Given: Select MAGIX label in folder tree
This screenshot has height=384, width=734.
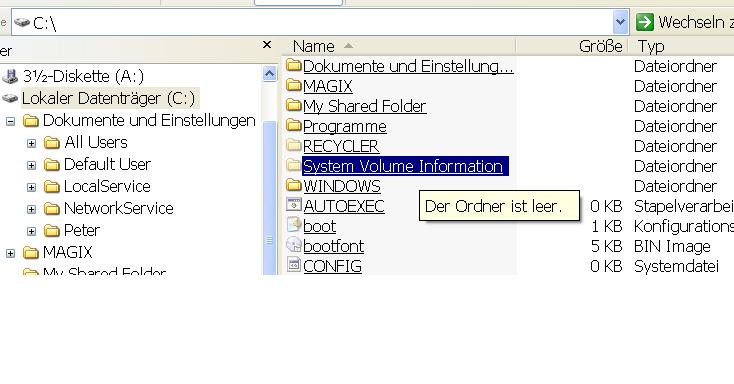Looking at the screenshot, I should coord(67,252).
